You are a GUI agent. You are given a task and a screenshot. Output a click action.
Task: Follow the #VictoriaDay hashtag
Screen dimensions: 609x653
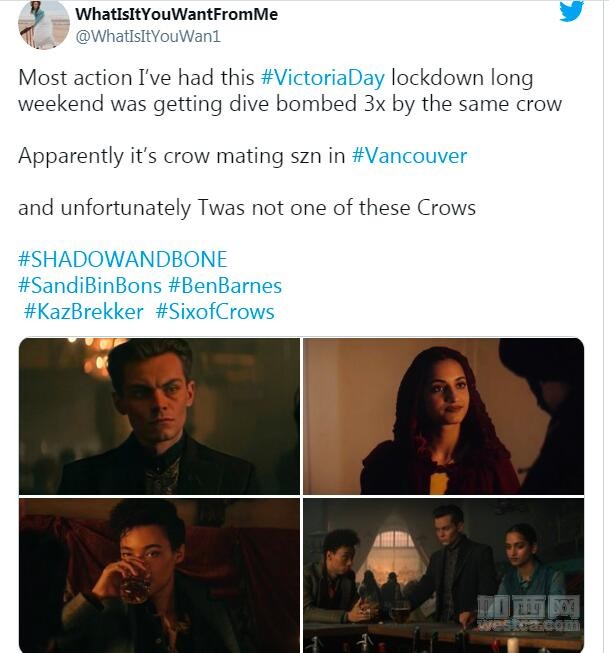(x=322, y=78)
